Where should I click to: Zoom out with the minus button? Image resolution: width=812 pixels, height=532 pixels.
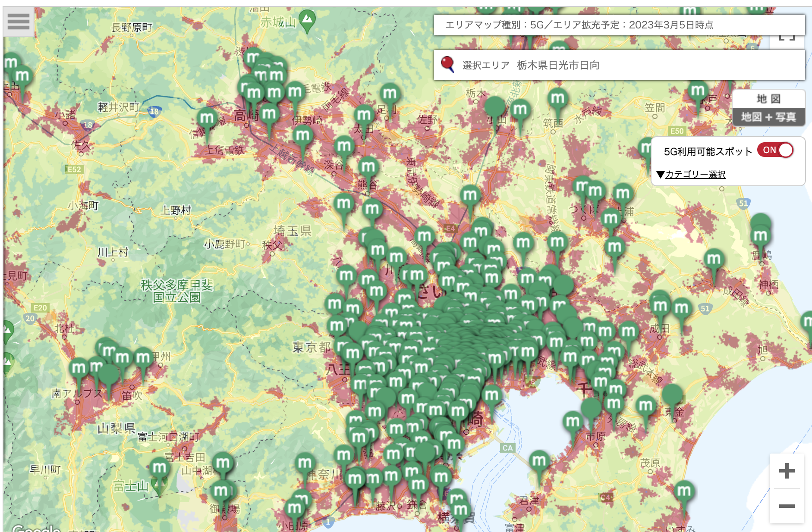787,506
